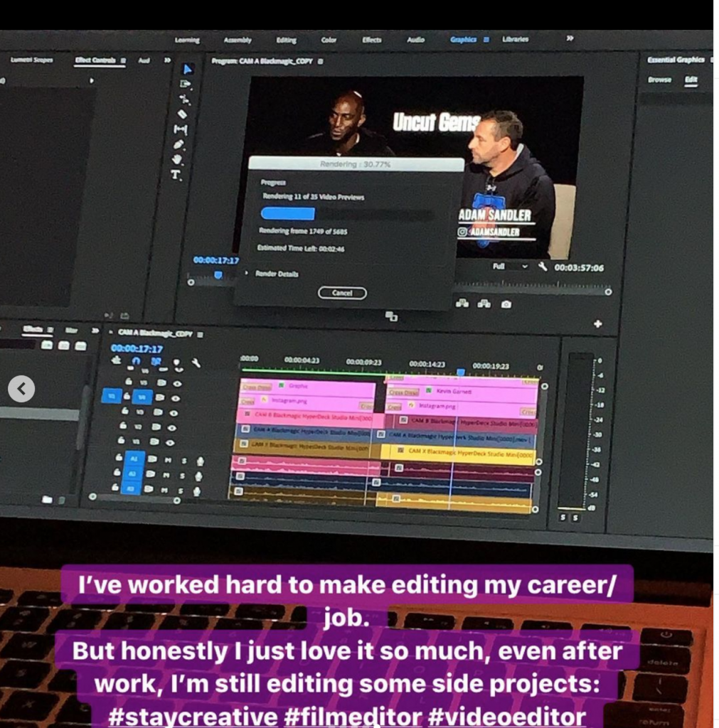Click the new bin folder icon
Image resolution: width=719 pixels, height=728 pixels.
[47, 499]
